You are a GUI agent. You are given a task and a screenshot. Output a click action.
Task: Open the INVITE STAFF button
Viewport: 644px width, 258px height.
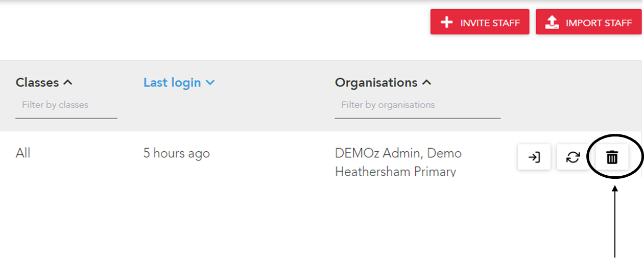pos(480,22)
